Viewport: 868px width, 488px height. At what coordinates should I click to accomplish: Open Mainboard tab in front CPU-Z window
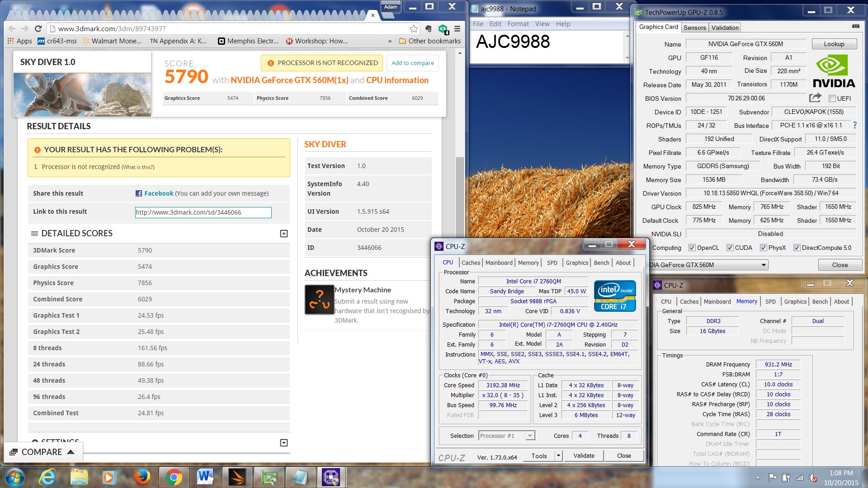499,263
